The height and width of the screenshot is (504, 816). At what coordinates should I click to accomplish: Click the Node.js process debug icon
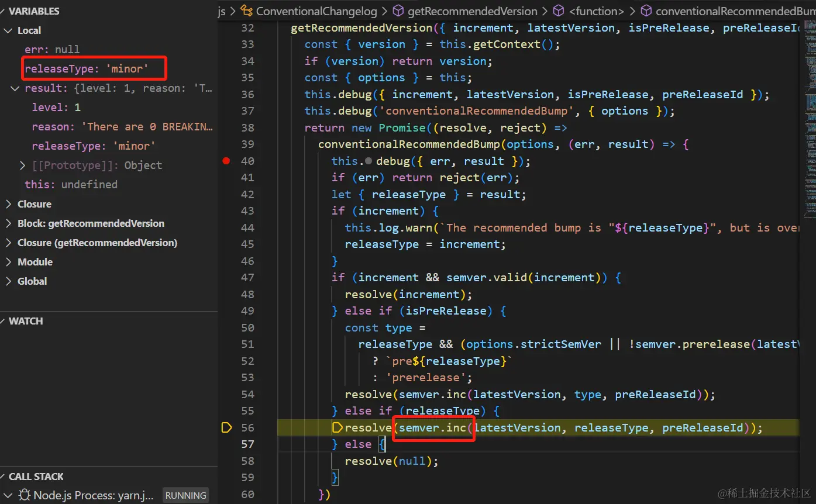(24, 495)
